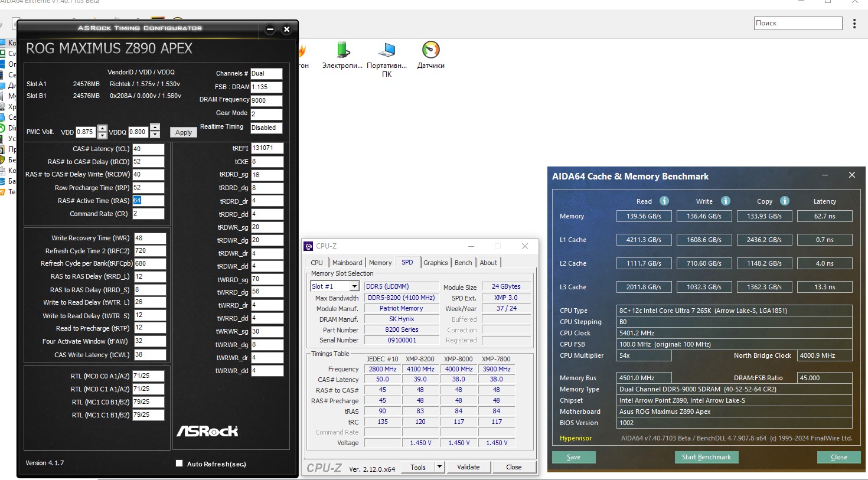Click Memory Read result 139.56 GB/s

pyautogui.click(x=644, y=216)
